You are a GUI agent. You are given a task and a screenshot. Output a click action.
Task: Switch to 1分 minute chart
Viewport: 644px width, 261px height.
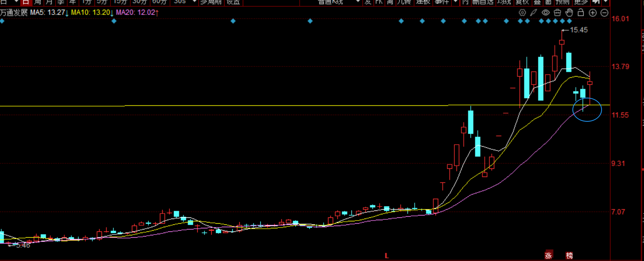[86, 2]
